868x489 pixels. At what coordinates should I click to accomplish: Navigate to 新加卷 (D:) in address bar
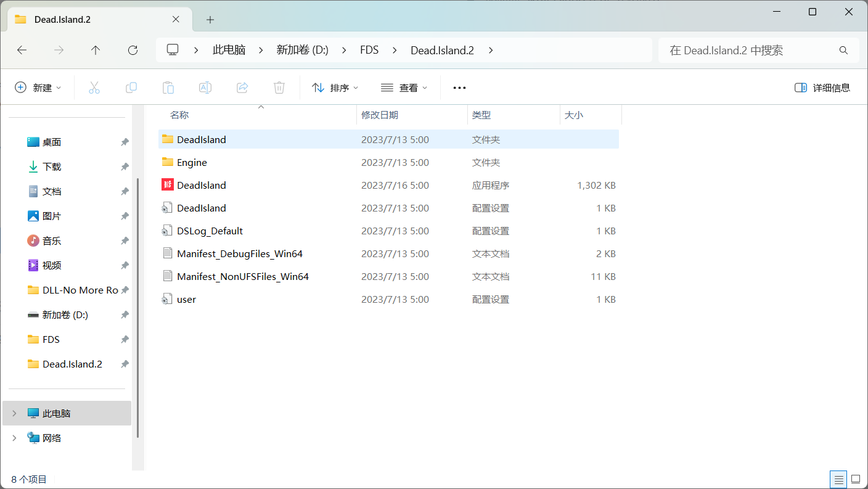(x=302, y=51)
